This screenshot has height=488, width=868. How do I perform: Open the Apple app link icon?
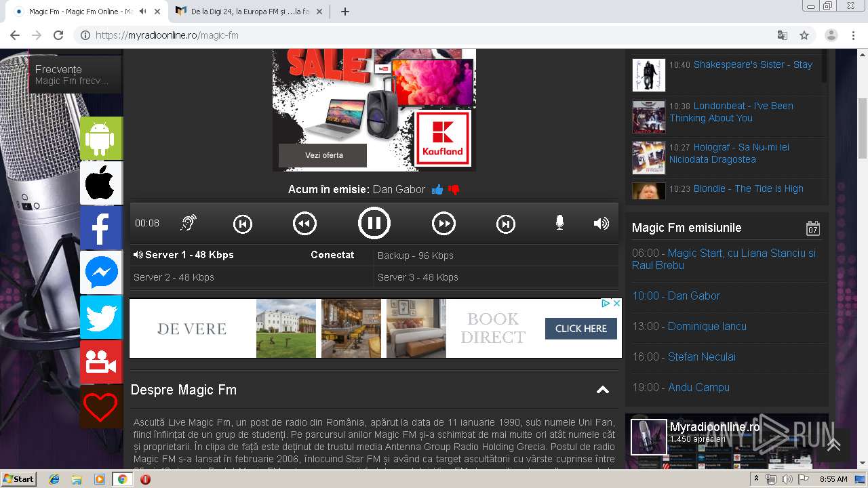tap(101, 183)
